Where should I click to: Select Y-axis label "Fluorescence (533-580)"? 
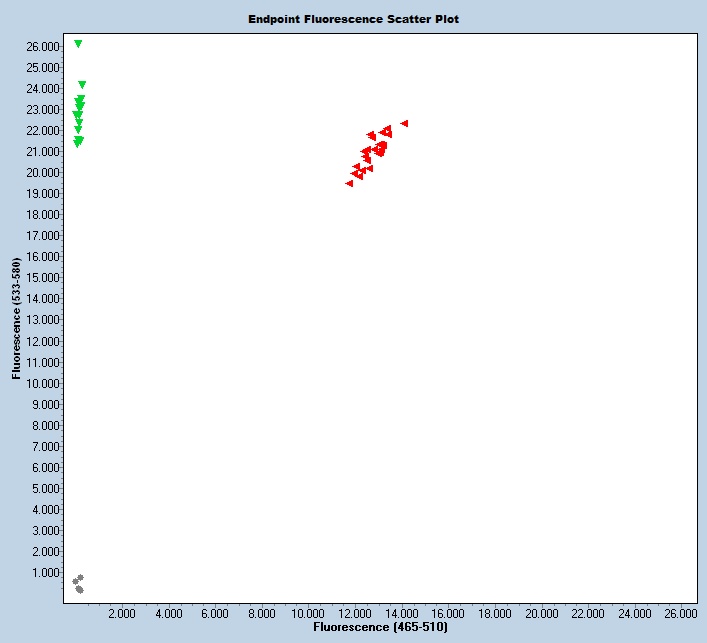pos(17,320)
